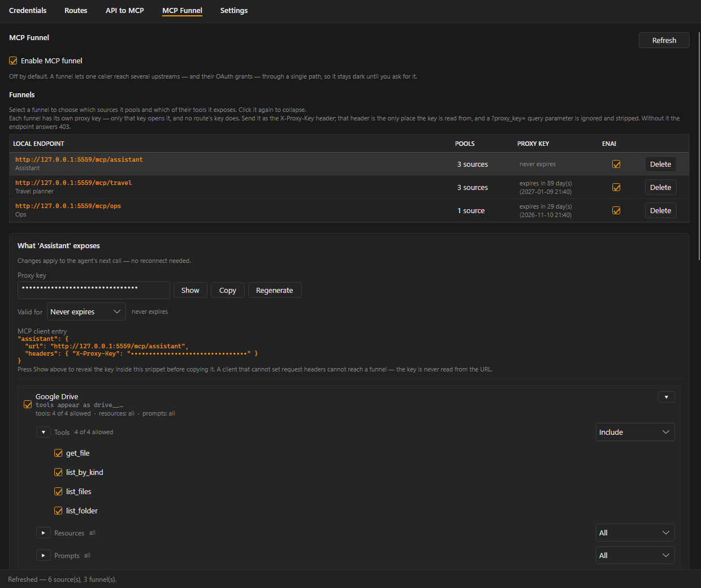Toggle the Enable MCP funnel checkbox
Image resolution: width=701 pixels, height=588 pixels.
13,60
